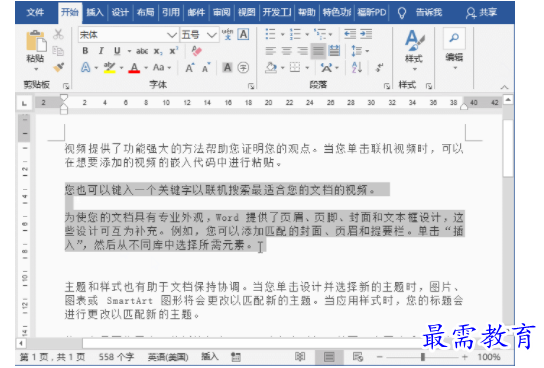
Task: Click the Enclosed Character icon
Action: (243, 67)
